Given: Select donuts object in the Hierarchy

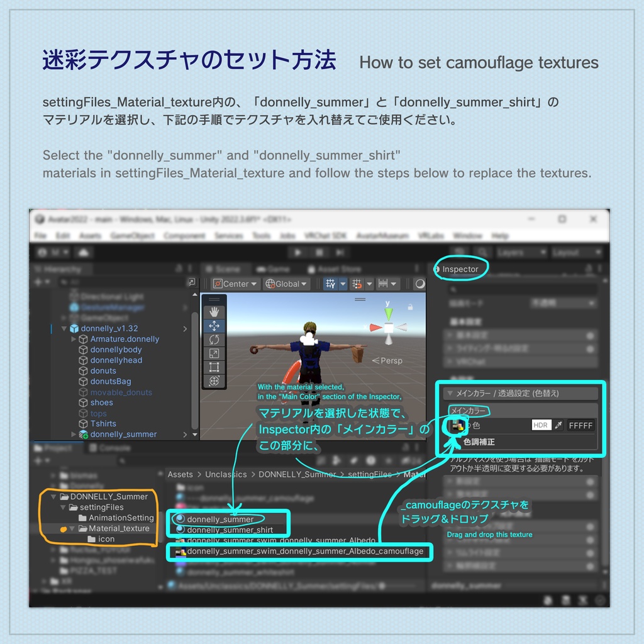Looking at the screenshot, I should (x=103, y=371).
